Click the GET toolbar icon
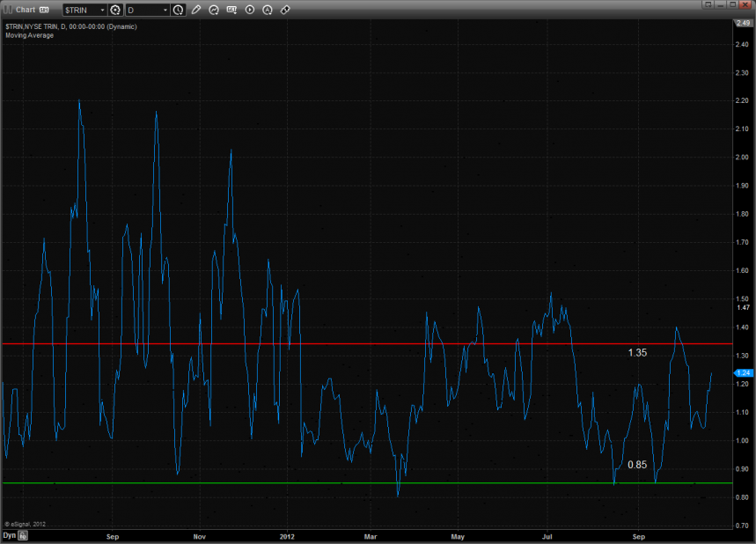756x544 pixels. click(x=232, y=10)
